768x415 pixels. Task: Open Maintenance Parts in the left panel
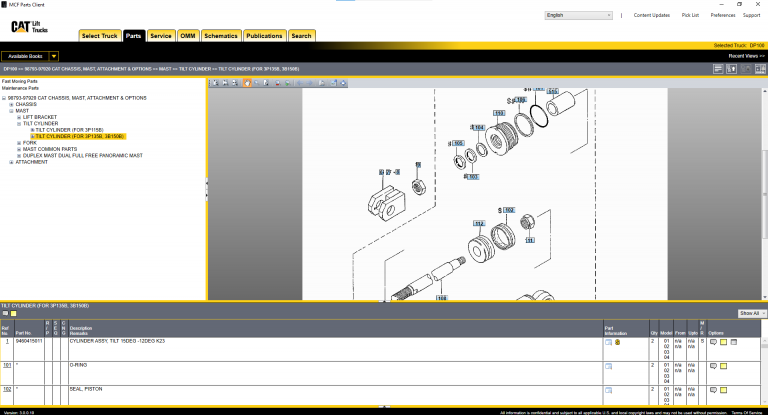20,88
